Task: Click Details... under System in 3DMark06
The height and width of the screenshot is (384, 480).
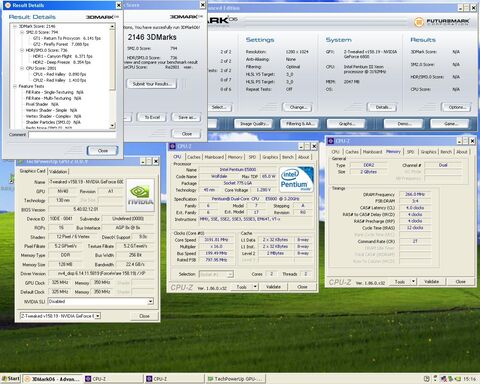Action: (382, 107)
